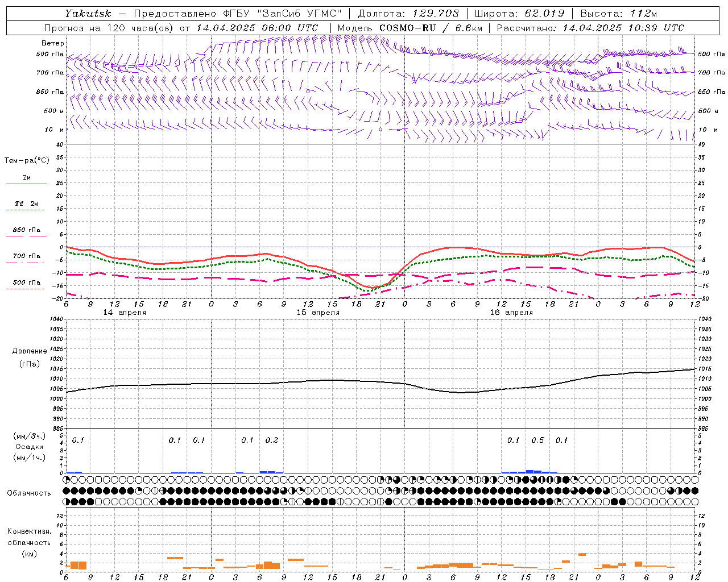The image size is (728, 582).
Task: Click the 'Модель COSMO-RU / 6.6км' label
Action: (x=409, y=28)
